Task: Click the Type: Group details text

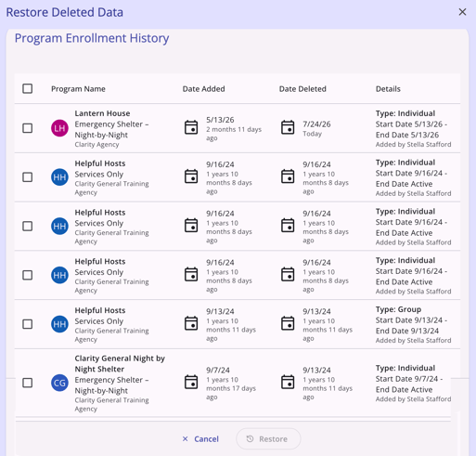Action: (x=398, y=309)
